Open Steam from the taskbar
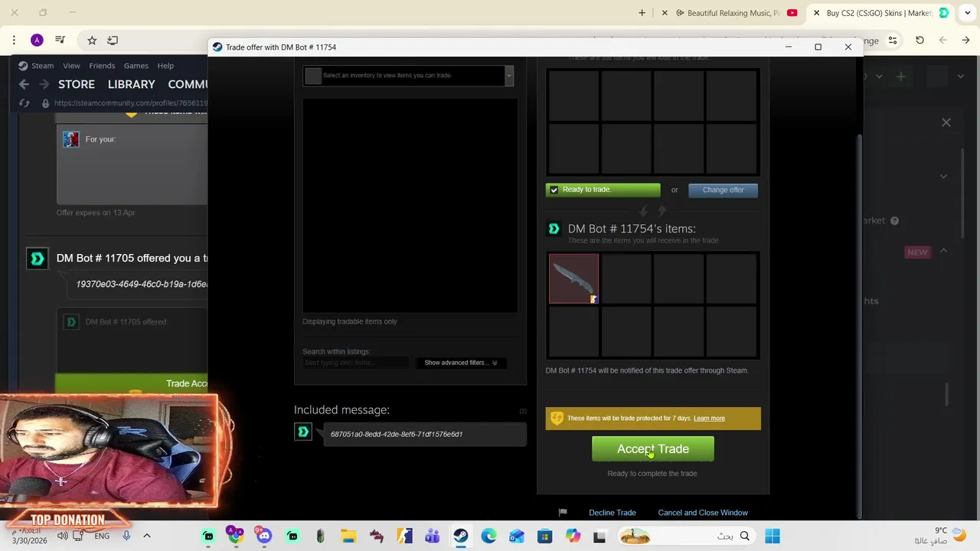Image resolution: width=980 pixels, height=551 pixels. [x=460, y=536]
